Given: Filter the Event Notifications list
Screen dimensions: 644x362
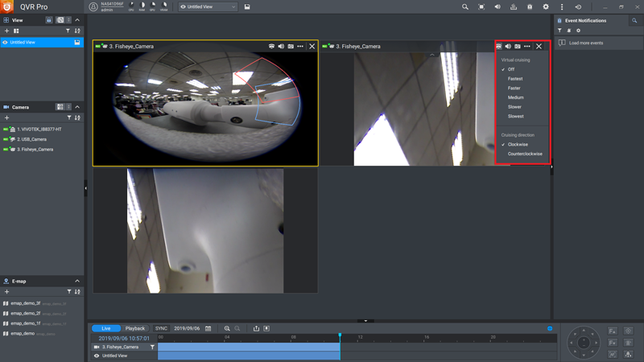Looking at the screenshot, I should point(560,31).
